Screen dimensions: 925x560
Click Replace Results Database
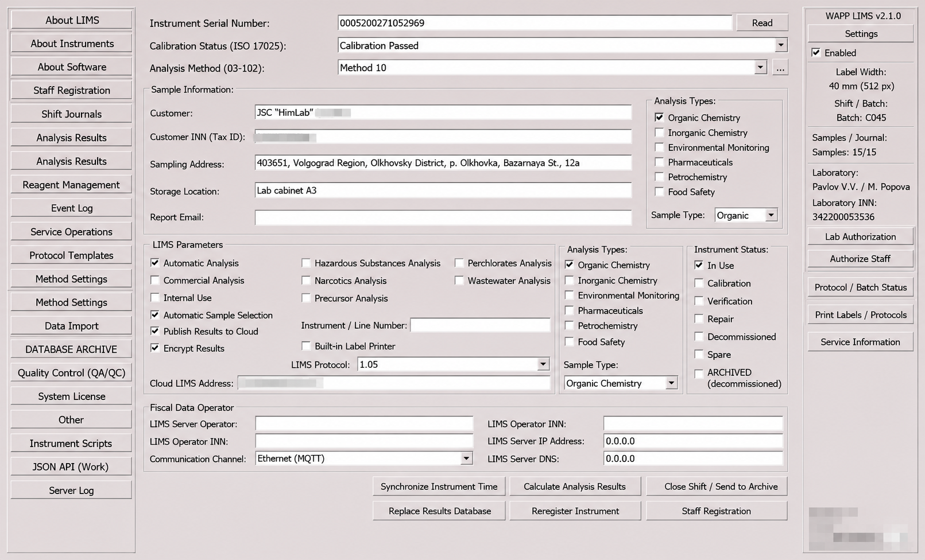(439, 511)
